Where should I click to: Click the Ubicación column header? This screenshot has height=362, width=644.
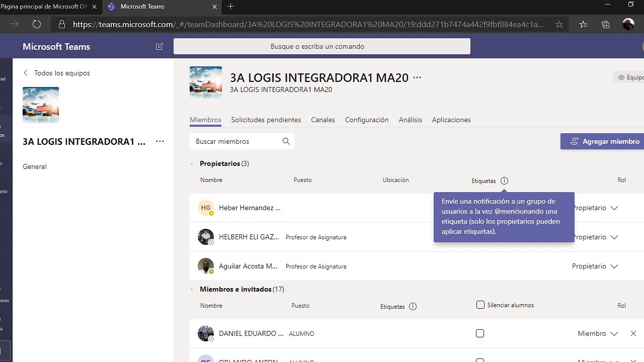tap(395, 180)
